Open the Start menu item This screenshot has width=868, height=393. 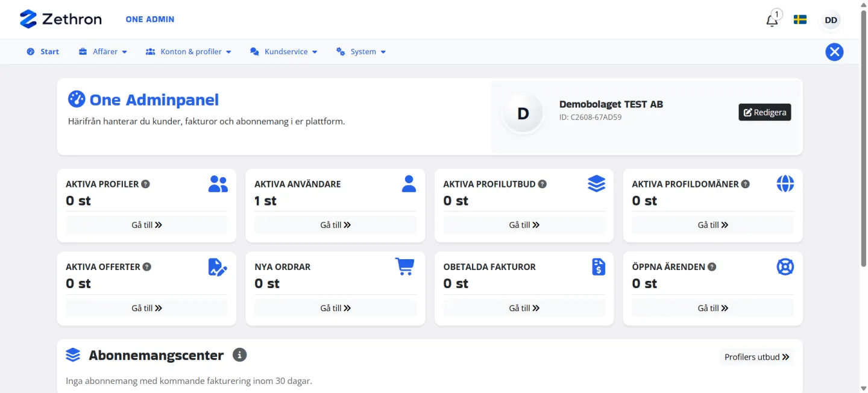[x=43, y=52]
